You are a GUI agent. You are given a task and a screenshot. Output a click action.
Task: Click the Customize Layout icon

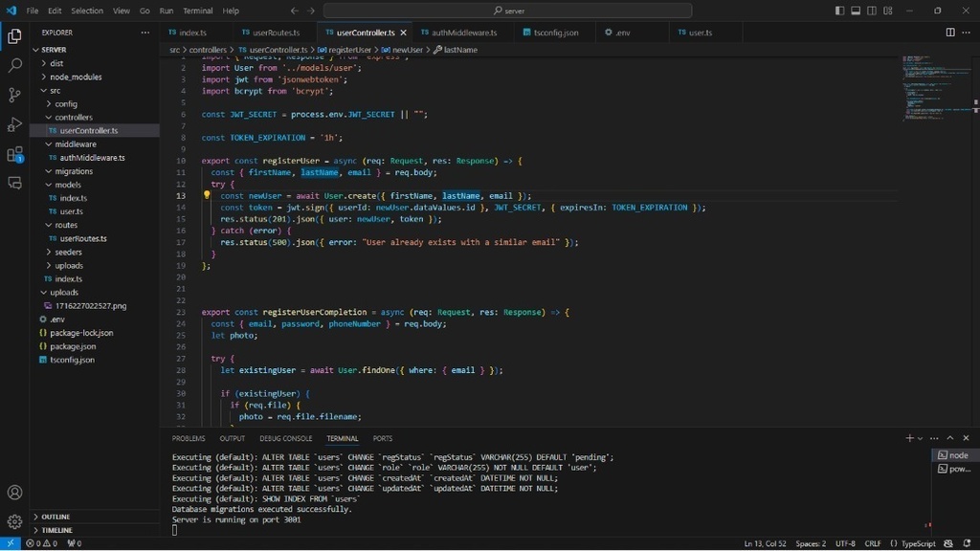pyautogui.click(x=887, y=11)
